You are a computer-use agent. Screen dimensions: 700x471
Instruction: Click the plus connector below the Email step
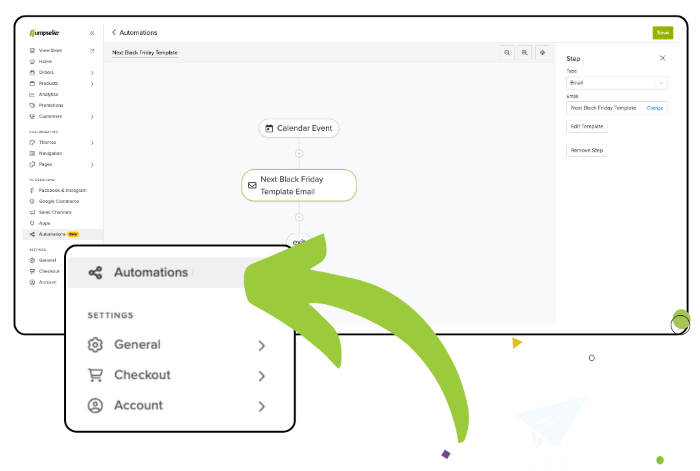(298, 216)
